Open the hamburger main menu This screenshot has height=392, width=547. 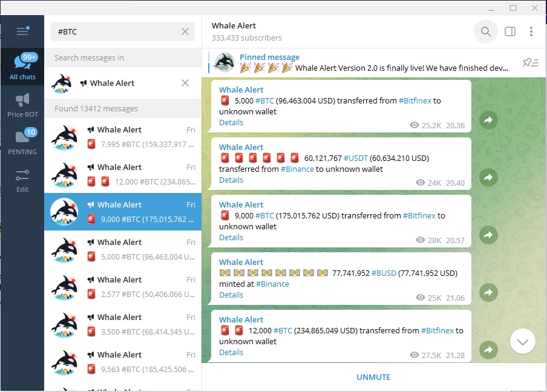click(x=22, y=31)
